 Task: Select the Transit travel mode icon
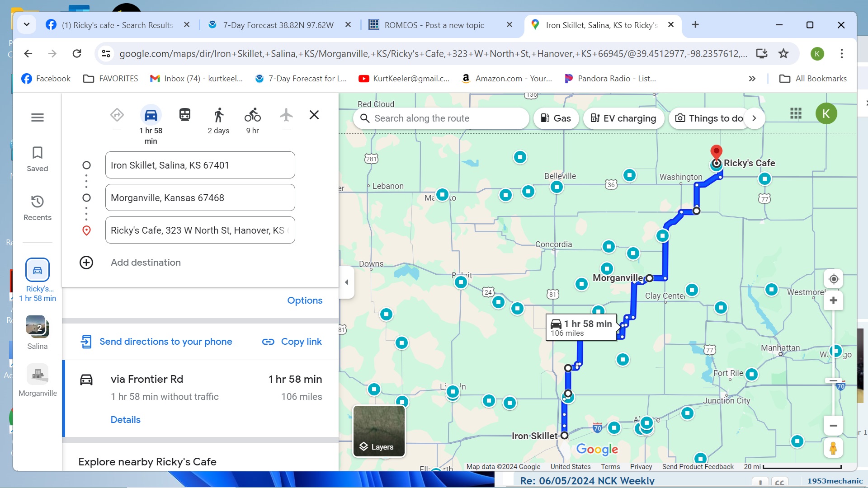click(184, 115)
